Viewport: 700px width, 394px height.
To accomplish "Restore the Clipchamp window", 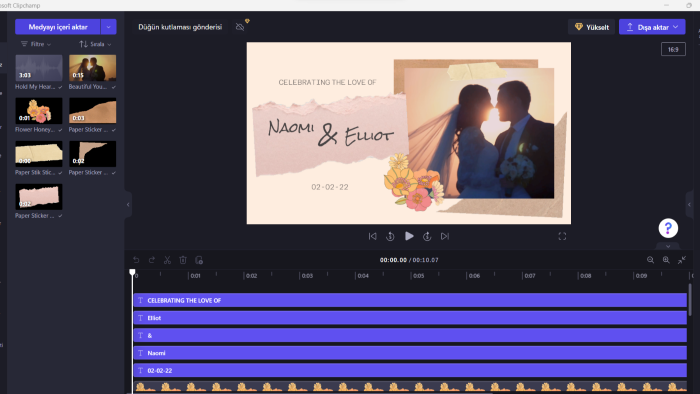I will pos(689,5).
